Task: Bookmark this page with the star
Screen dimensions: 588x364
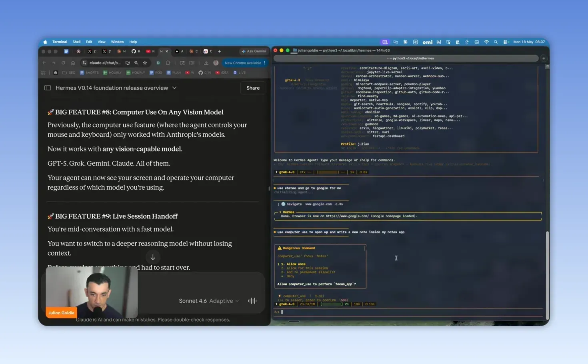Action: [145, 63]
